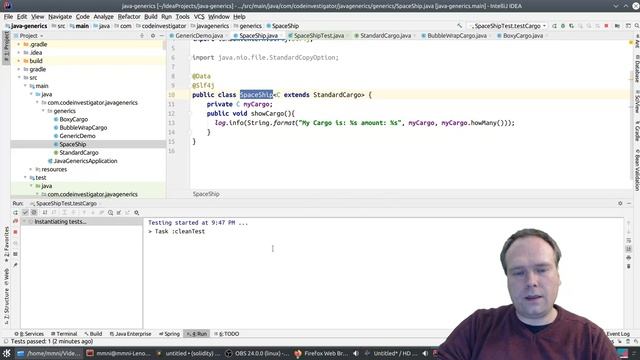Open Java Enterprise tool window
This screenshot has height=360, width=640.
[x=131, y=334]
